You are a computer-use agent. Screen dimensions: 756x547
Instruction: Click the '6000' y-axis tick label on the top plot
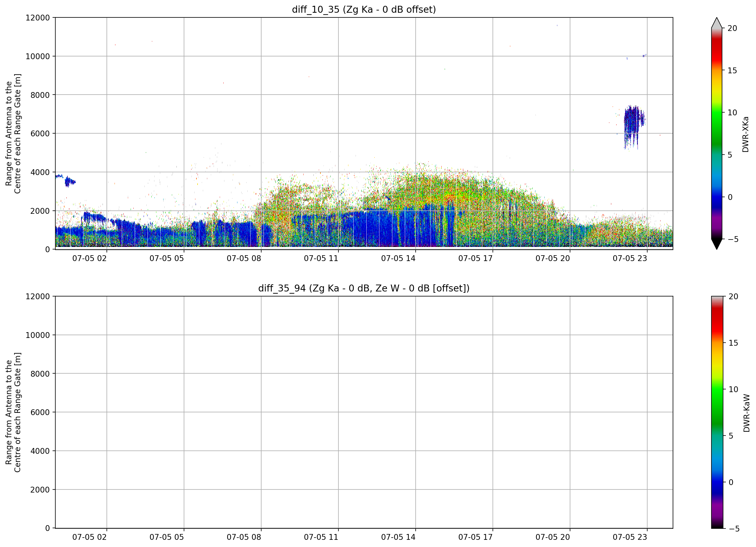coord(40,134)
